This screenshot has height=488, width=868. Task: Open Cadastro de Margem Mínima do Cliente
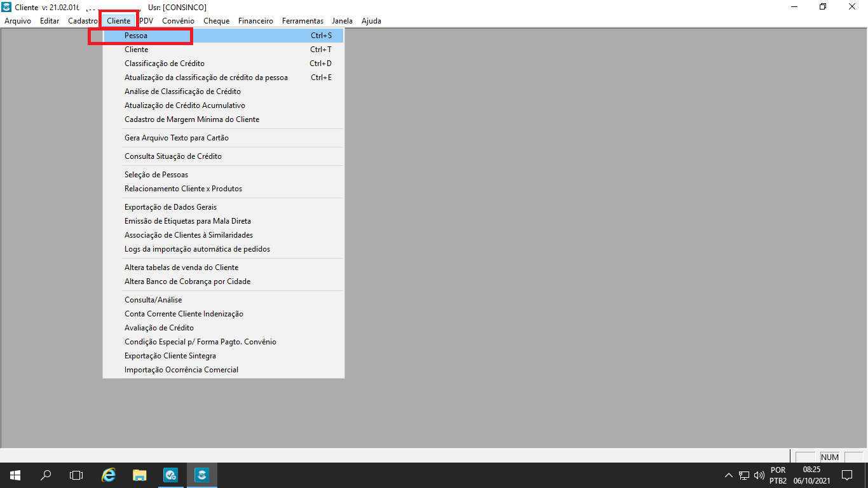point(224,119)
